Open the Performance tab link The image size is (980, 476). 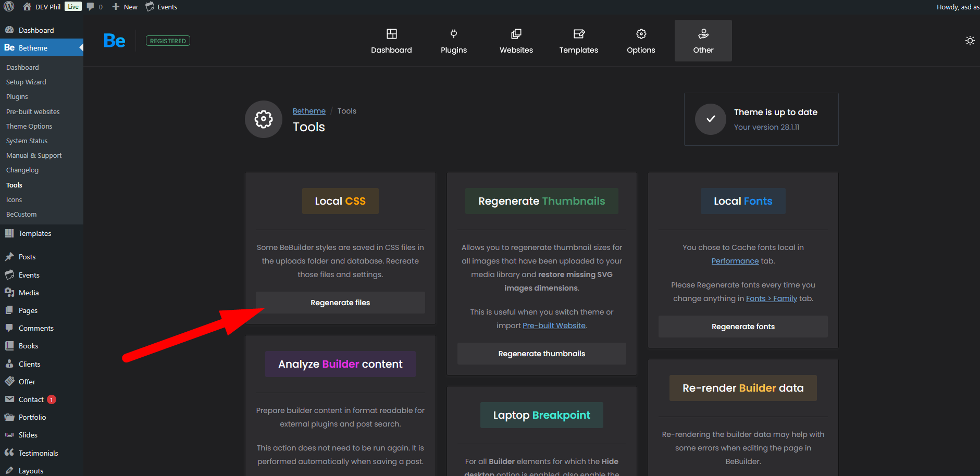[735, 261]
